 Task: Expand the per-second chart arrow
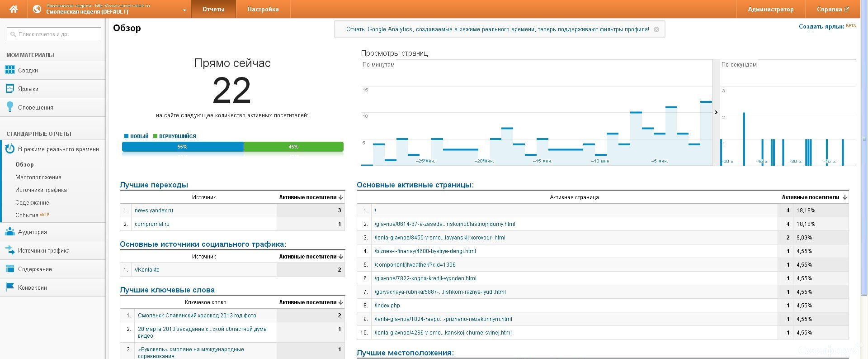click(716, 112)
